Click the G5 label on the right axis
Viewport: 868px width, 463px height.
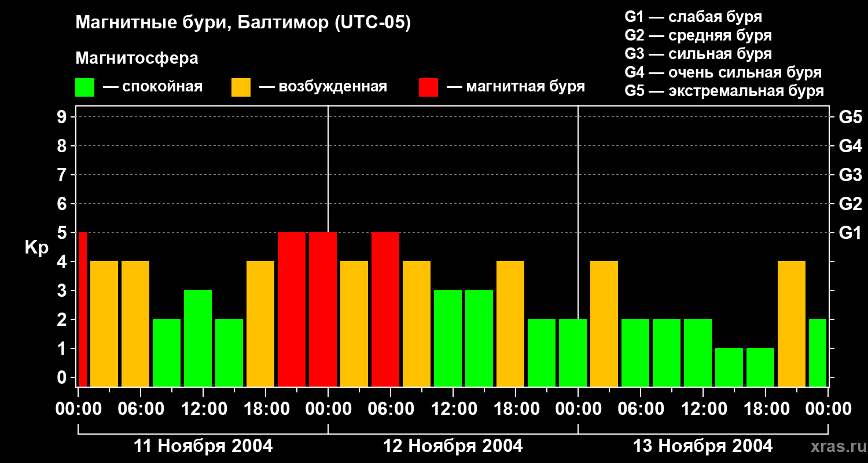coord(850,117)
